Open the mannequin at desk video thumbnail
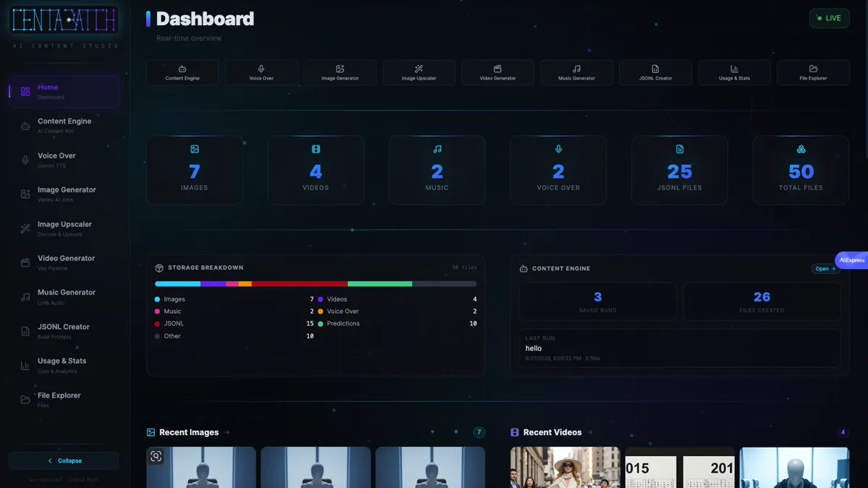Image resolution: width=868 pixels, height=488 pixels. pyautogui.click(x=794, y=467)
